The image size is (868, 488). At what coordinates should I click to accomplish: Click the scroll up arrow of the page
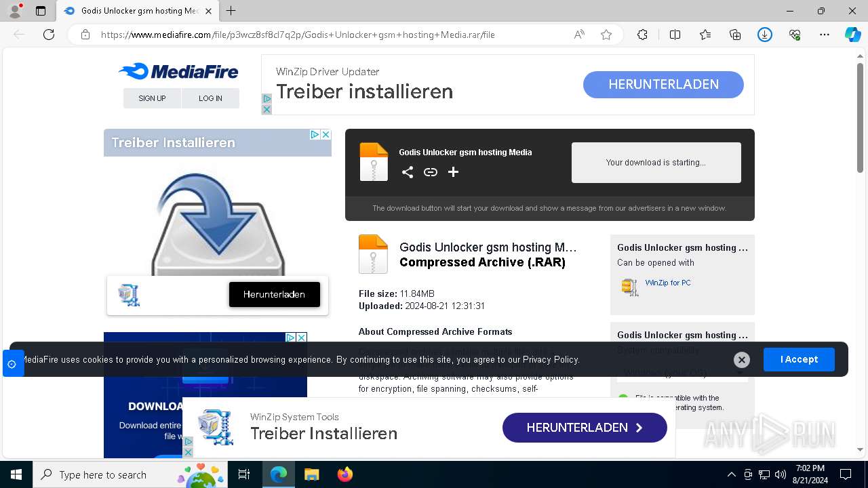click(861, 57)
